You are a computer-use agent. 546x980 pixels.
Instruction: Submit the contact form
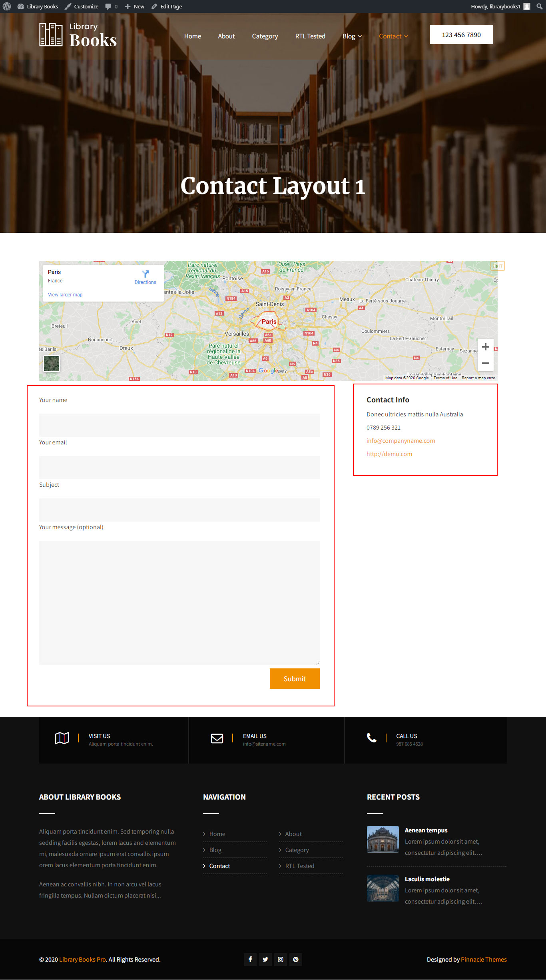pyautogui.click(x=295, y=679)
